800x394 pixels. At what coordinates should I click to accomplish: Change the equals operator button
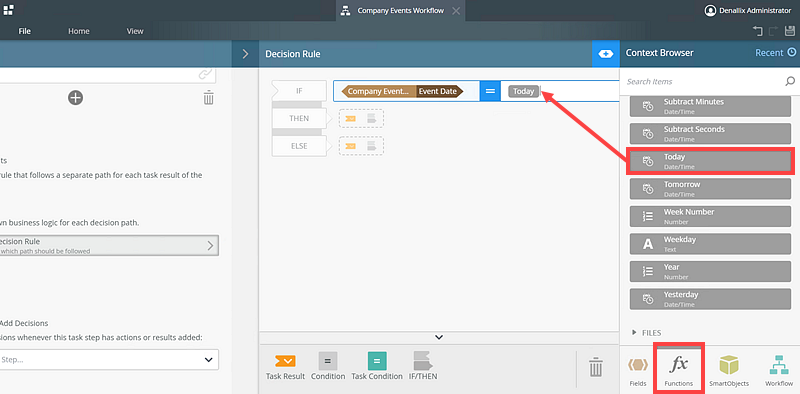(490, 91)
